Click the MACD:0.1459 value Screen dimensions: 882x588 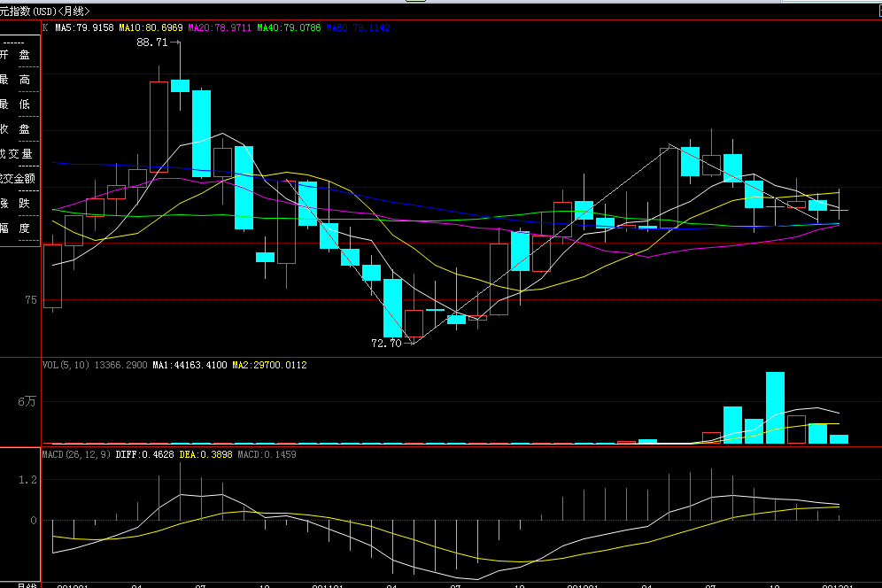[x=267, y=454]
